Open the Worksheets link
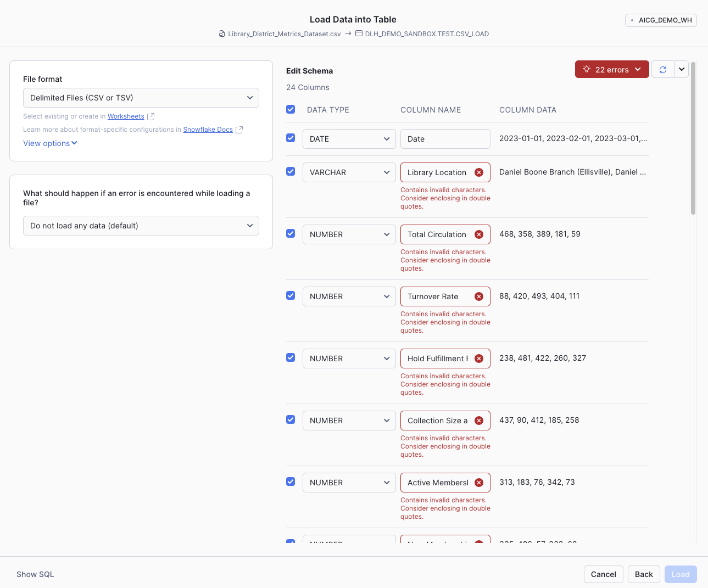 pos(126,116)
